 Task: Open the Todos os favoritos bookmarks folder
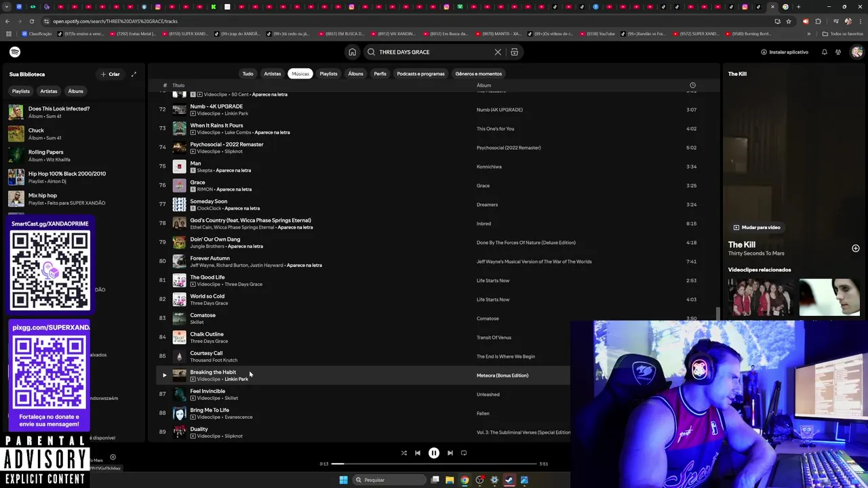843,33
